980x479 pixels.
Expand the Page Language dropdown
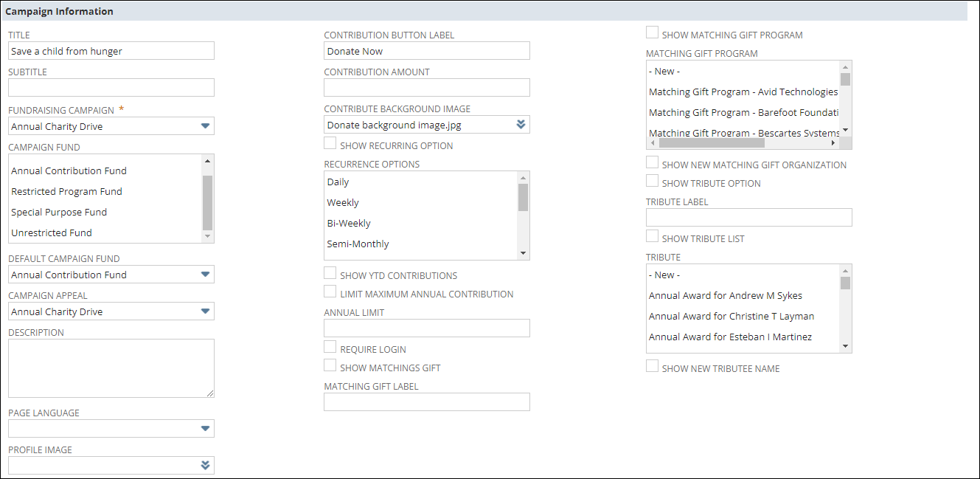click(x=205, y=429)
